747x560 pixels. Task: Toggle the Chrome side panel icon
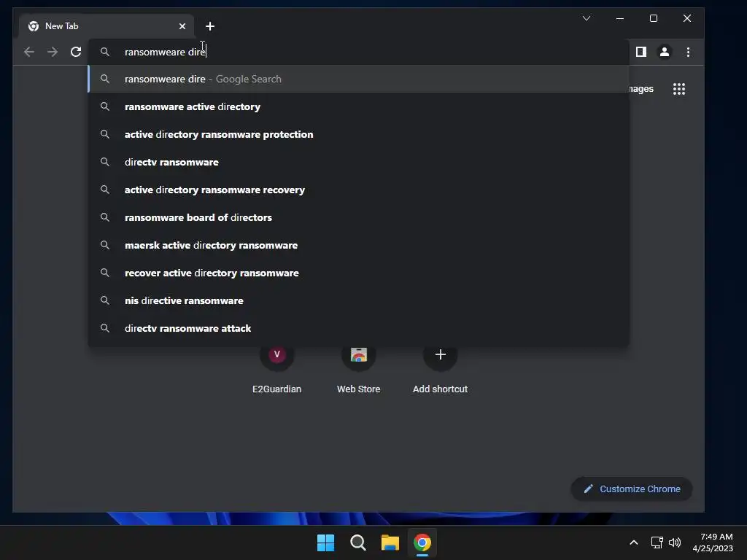tap(641, 52)
